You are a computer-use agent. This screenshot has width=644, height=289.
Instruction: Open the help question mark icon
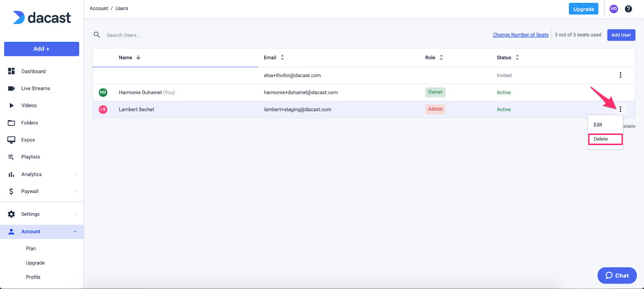click(x=628, y=9)
